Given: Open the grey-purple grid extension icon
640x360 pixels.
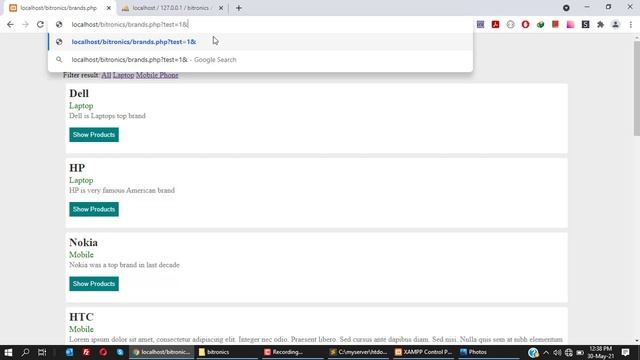Looking at the screenshot, I should pyautogui.click(x=480, y=24).
